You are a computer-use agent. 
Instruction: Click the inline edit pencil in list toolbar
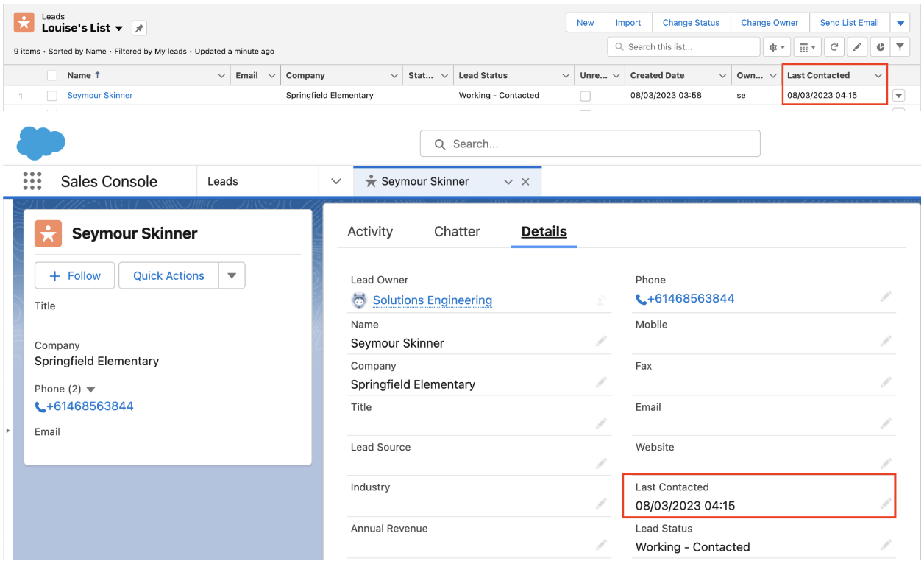pos(857,47)
